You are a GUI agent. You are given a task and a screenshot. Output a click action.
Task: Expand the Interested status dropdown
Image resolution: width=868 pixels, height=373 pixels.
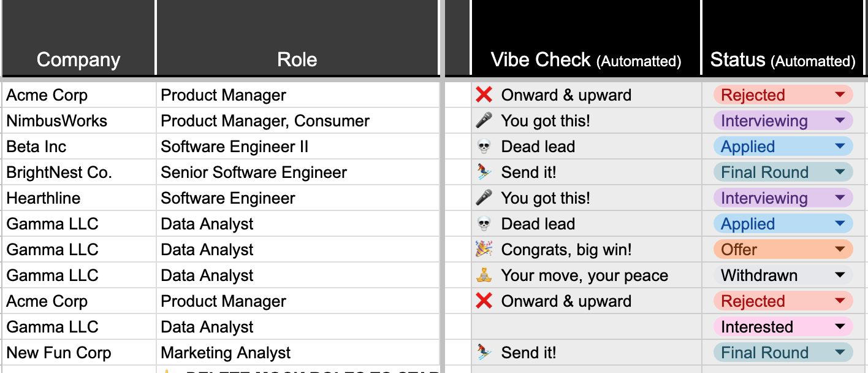tap(840, 327)
